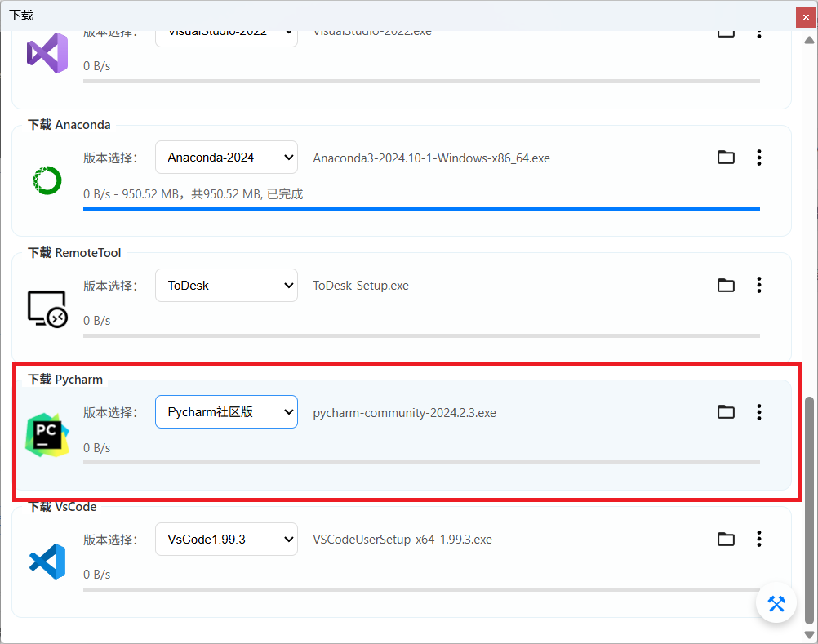This screenshot has height=644, width=818.
Task: Open the Anaconda-2024 version dropdown
Action: [x=226, y=157]
